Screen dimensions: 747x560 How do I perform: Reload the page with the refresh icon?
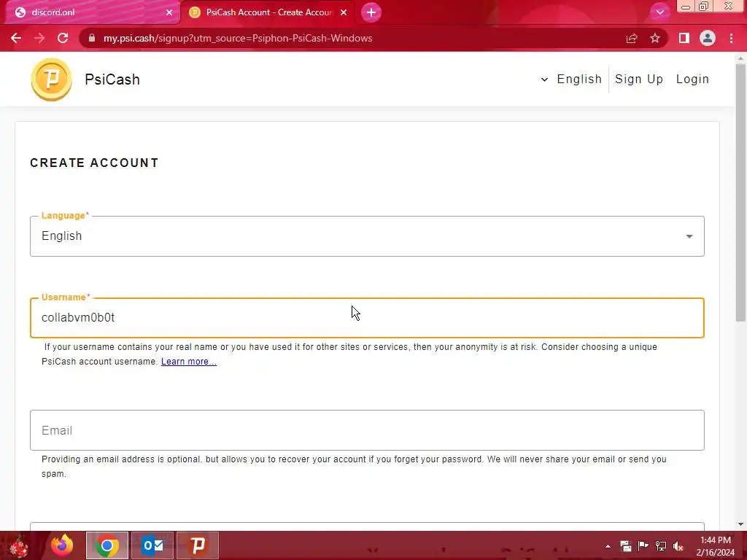tap(63, 38)
